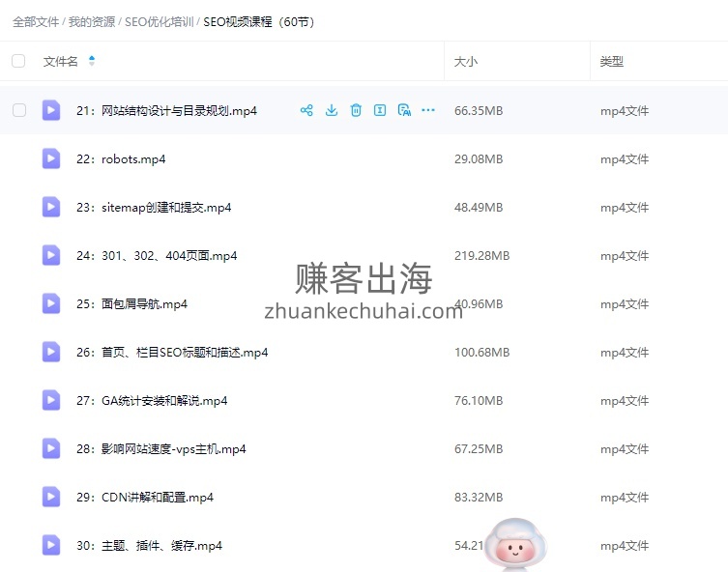Screen dimensions: 728x572
Task: Click the 类型 column header
Action: point(611,61)
